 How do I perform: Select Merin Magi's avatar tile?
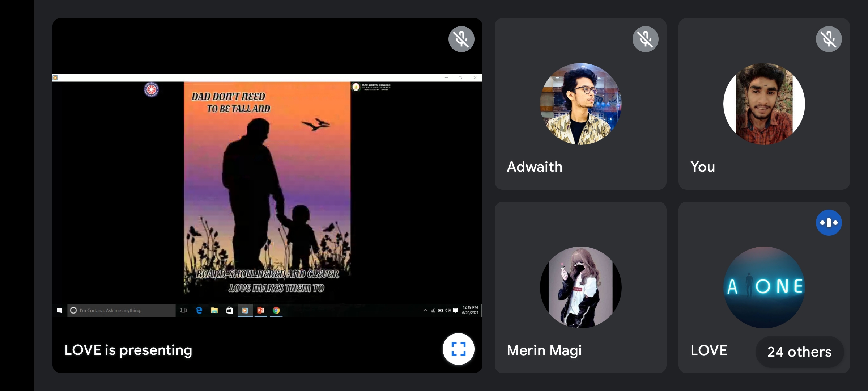[x=580, y=287]
